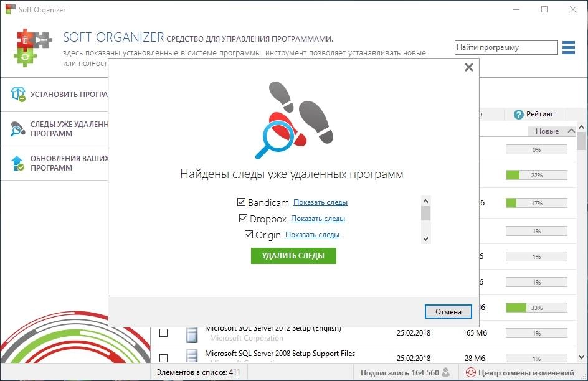Click 165 Мб size cell
The width and height of the screenshot is (588, 381).
(x=475, y=332)
